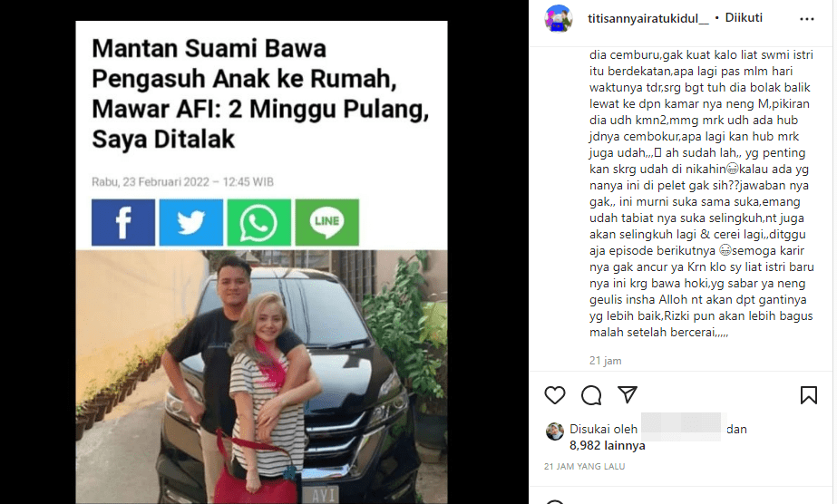Click the 21 jam caption timestamp
Screen dimensions: 837x504
(x=606, y=361)
